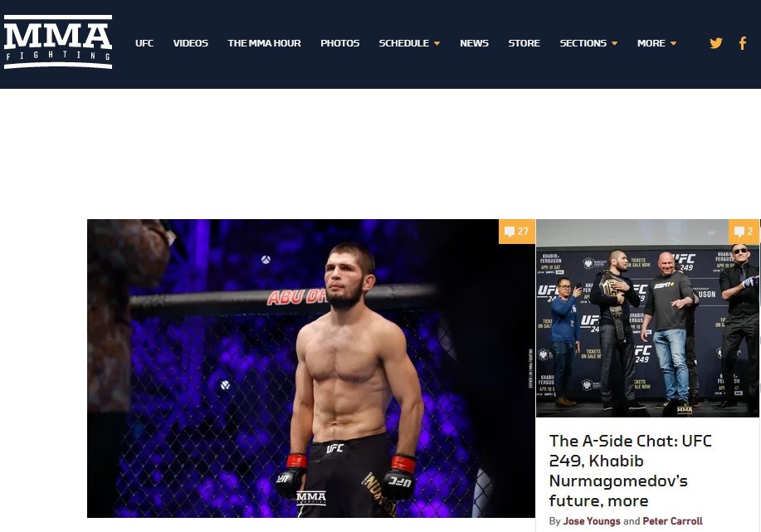Screen dimensions: 761x532
Task: Go to the News section
Action: point(474,43)
